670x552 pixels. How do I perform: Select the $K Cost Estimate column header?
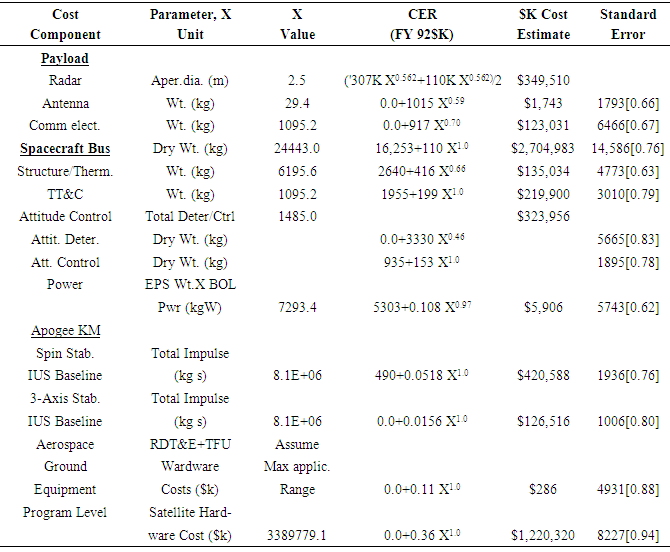tap(544, 24)
